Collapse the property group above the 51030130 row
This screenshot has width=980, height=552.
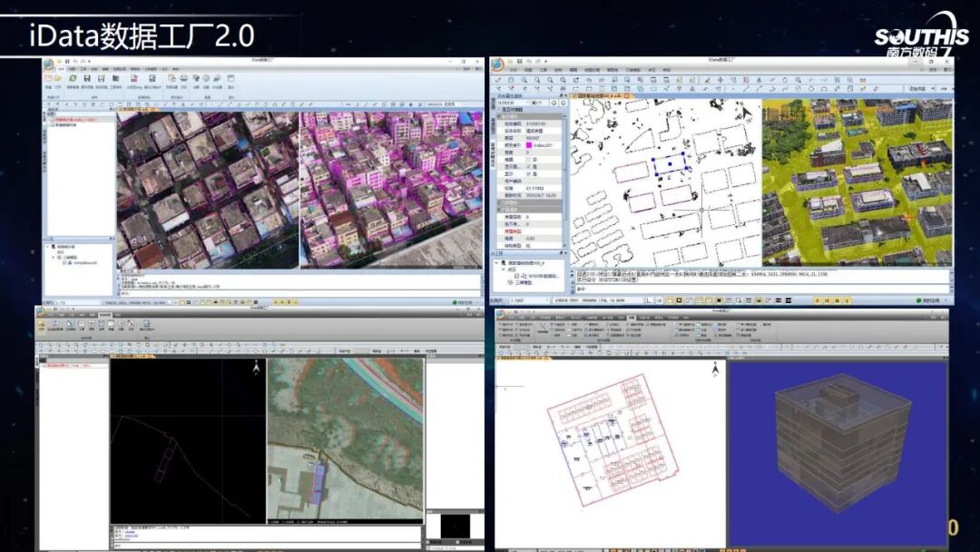click(499, 116)
